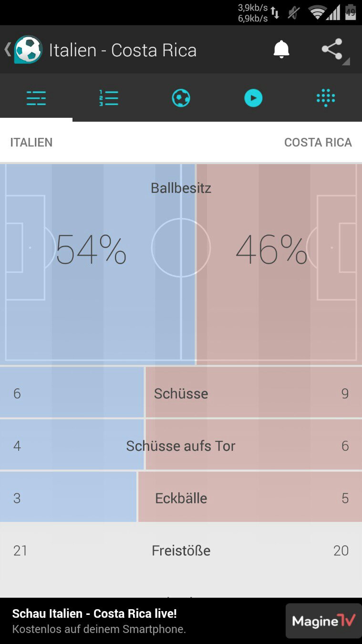
Task: Tap the Wi-Fi status bar icon
Action: coord(317,12)
